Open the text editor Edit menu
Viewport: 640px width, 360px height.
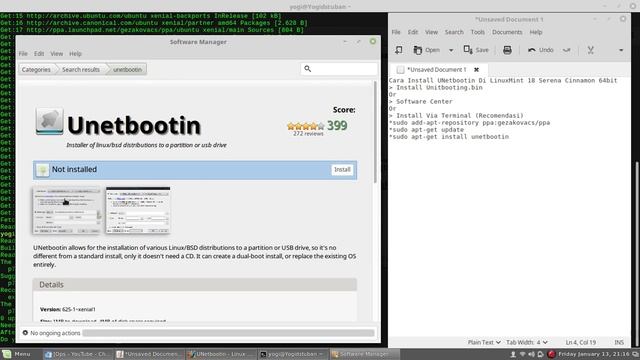click(413, 32)
